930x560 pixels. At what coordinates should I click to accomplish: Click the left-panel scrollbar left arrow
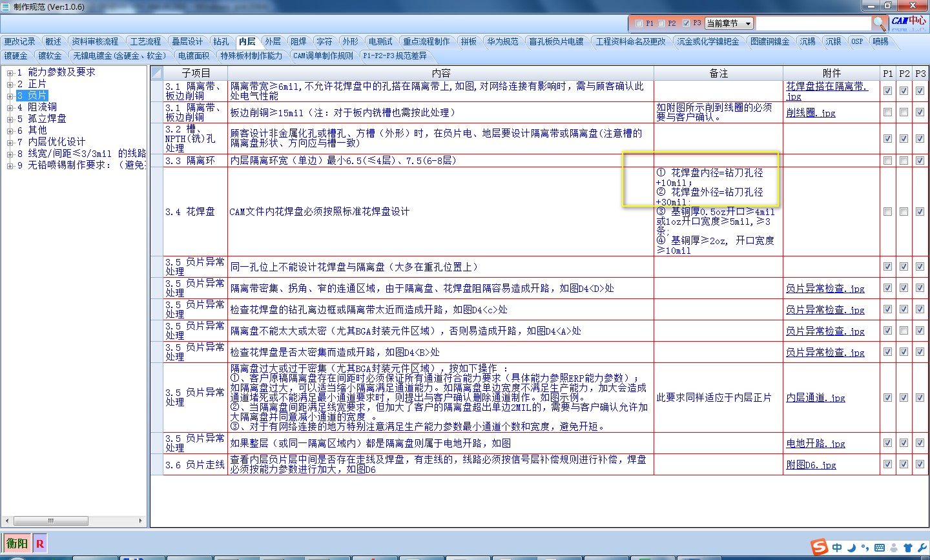coord(7,521)
